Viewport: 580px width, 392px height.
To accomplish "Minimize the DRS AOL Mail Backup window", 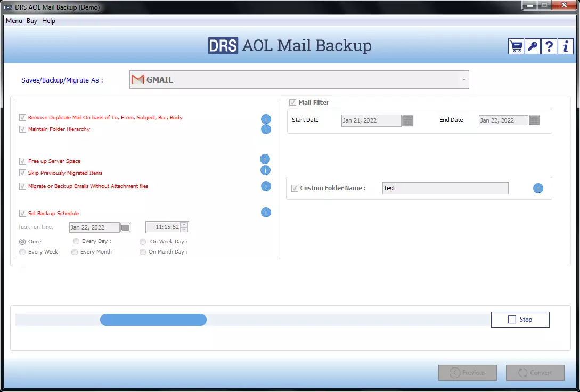I will 530,5.
